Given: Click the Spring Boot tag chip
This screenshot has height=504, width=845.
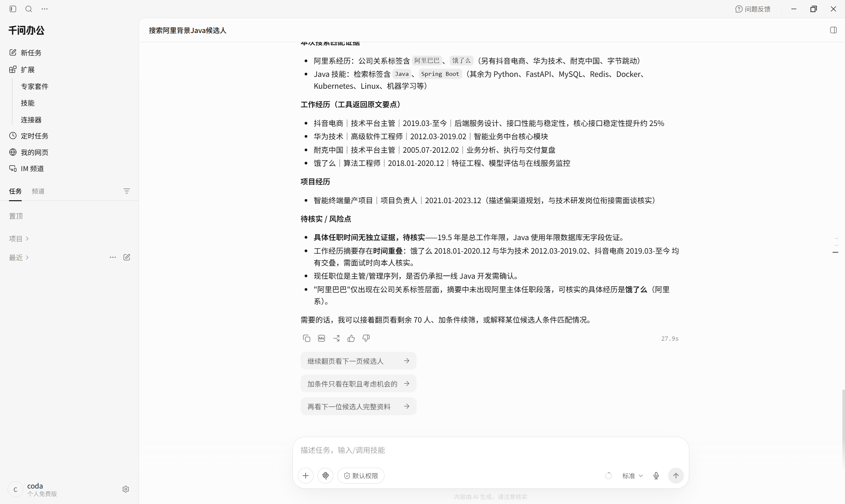Looking at the screenshot, I should pyautogui.click(x=440, y=74).
